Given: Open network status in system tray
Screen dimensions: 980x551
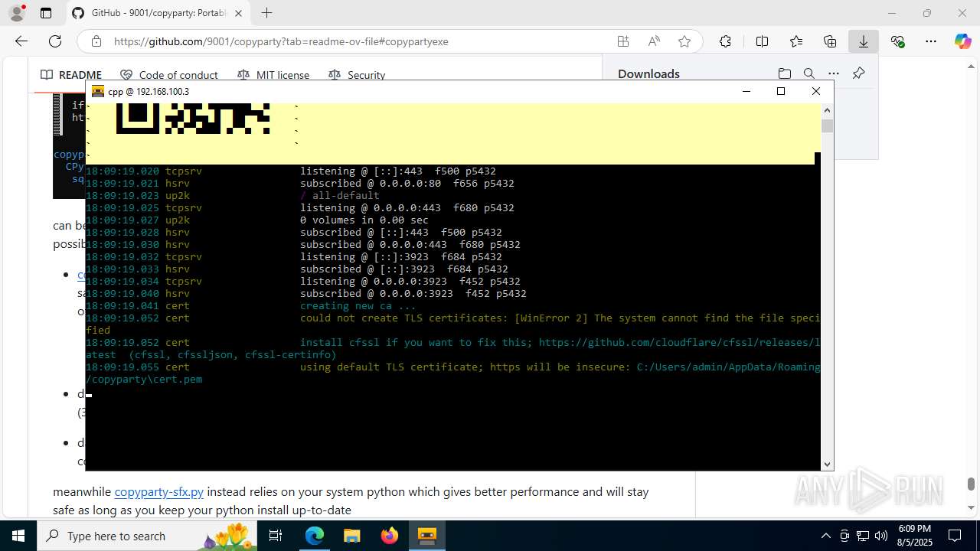Looking at the screenshot, I should tap(863, 536).
